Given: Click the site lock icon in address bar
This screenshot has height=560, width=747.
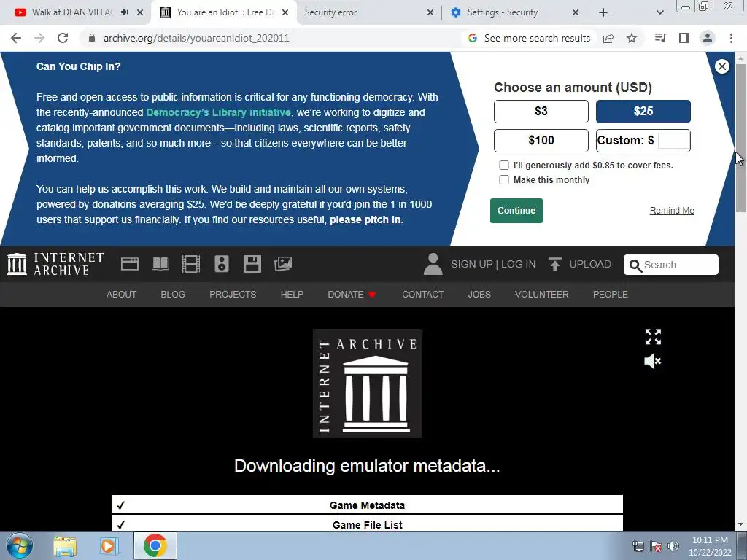Looking at the screenshot, I should pyautogui.click(x=92, y=38).
